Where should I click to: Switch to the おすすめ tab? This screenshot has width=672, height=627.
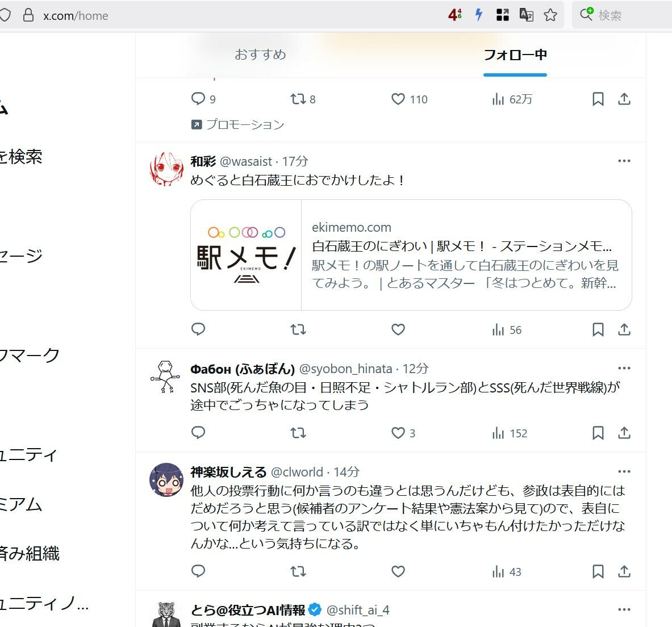[260, 55]
